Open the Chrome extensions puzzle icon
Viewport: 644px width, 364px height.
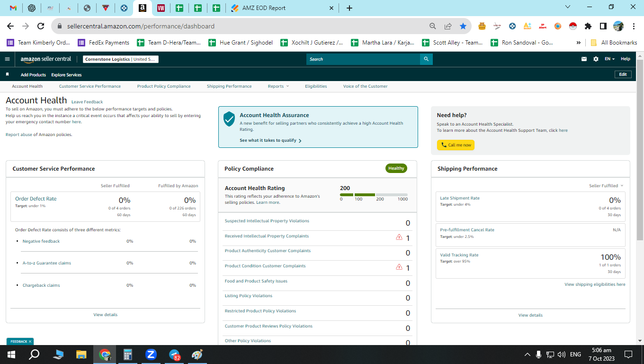[588, 26]
